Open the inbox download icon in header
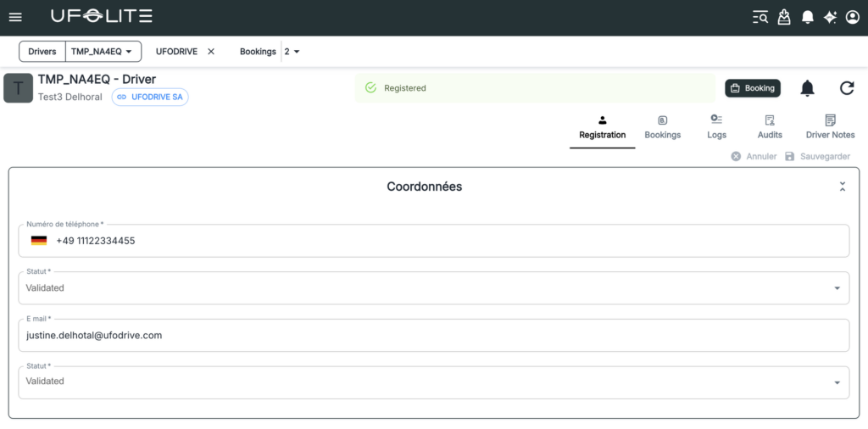 pos(784,17)
